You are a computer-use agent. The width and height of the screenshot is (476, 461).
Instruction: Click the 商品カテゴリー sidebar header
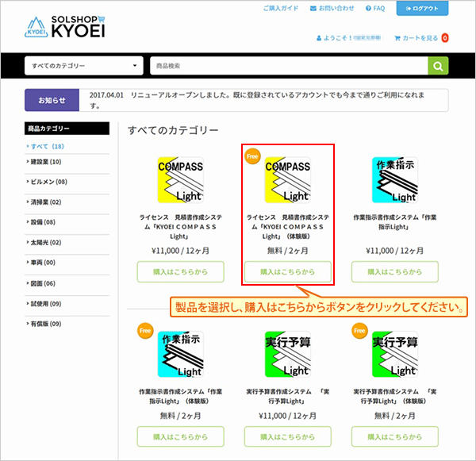tap(67, 129)
